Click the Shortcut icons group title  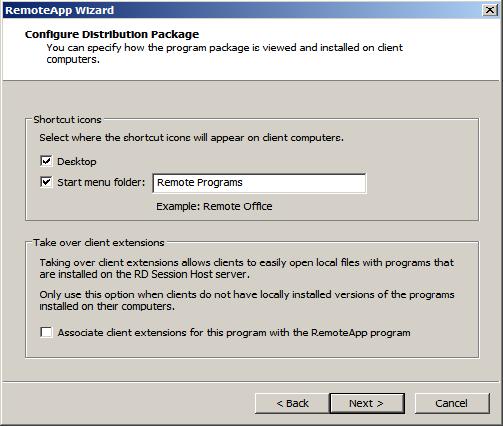pos(67,120)
